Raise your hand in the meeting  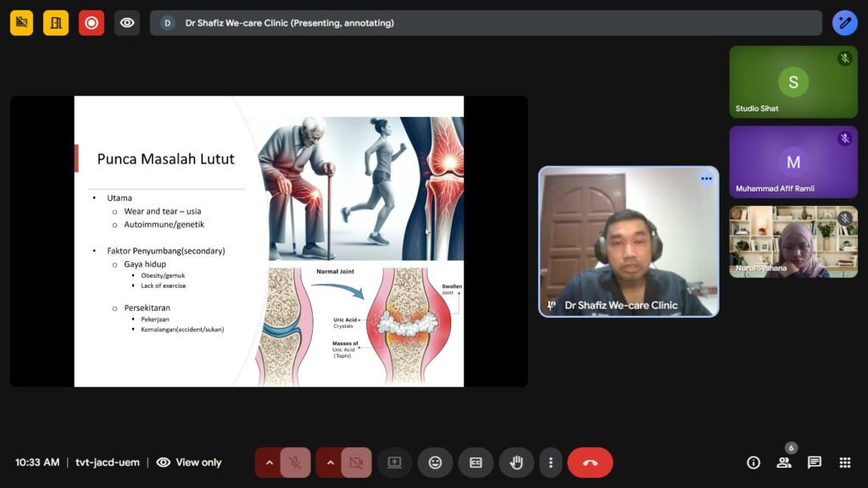click(516, 463)
